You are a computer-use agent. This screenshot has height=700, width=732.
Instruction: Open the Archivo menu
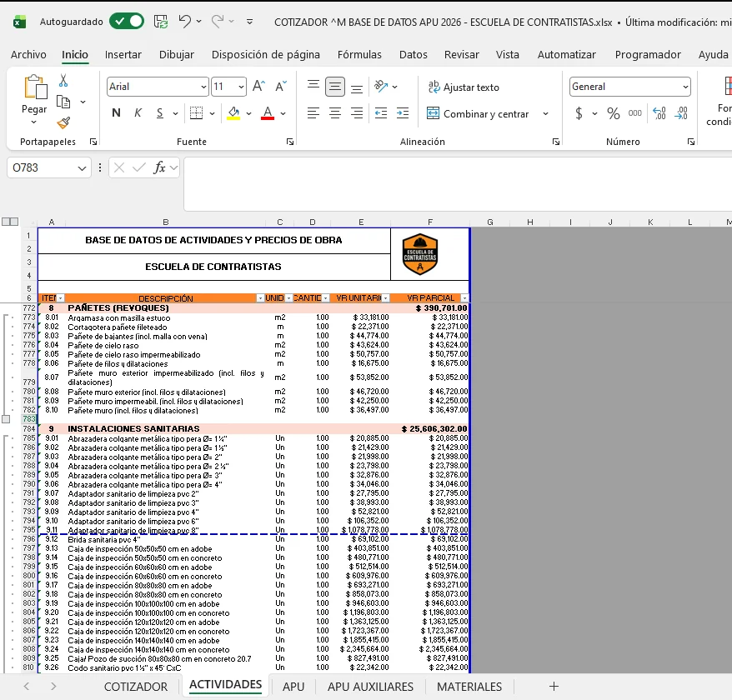pos(28,55)
